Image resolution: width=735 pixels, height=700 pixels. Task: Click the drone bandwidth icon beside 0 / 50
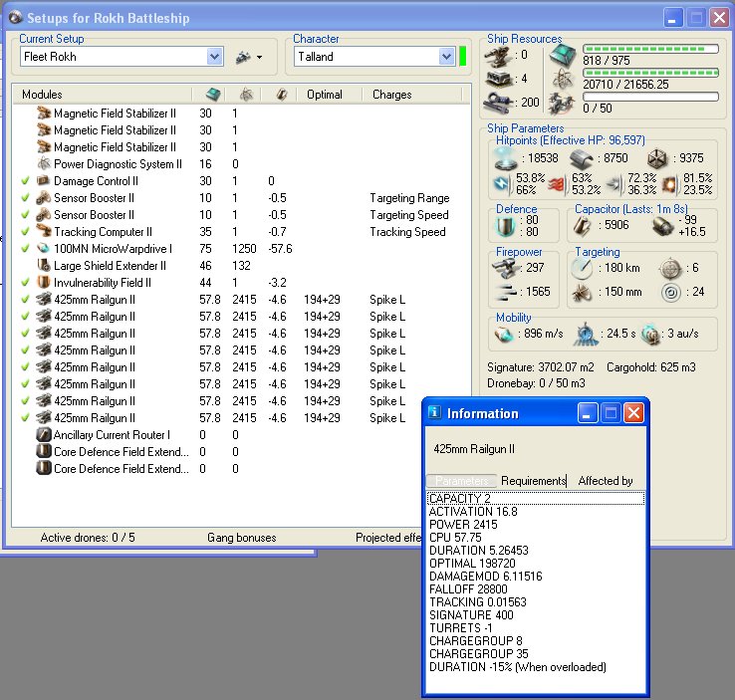(562, 103)
